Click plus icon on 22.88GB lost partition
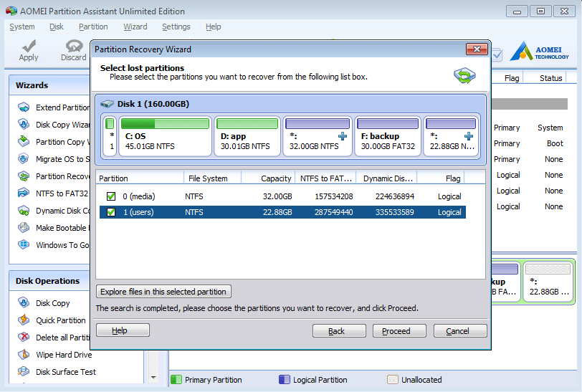This screenshot has height=392, width=582. [469, 136]
